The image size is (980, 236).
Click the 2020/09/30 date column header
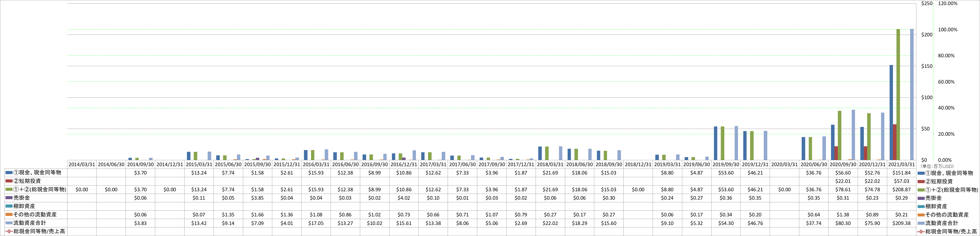tap(843, 165)
